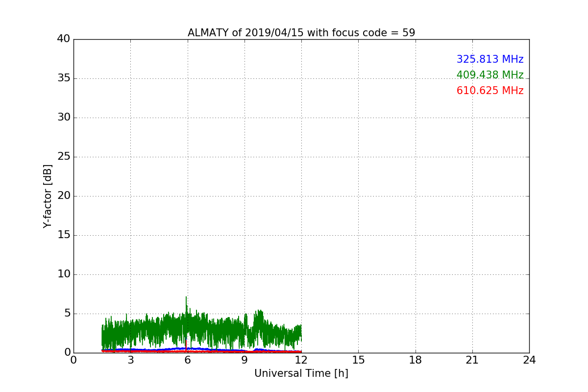
Task: Click y-axis tick label 25
Action: [64, 157]
